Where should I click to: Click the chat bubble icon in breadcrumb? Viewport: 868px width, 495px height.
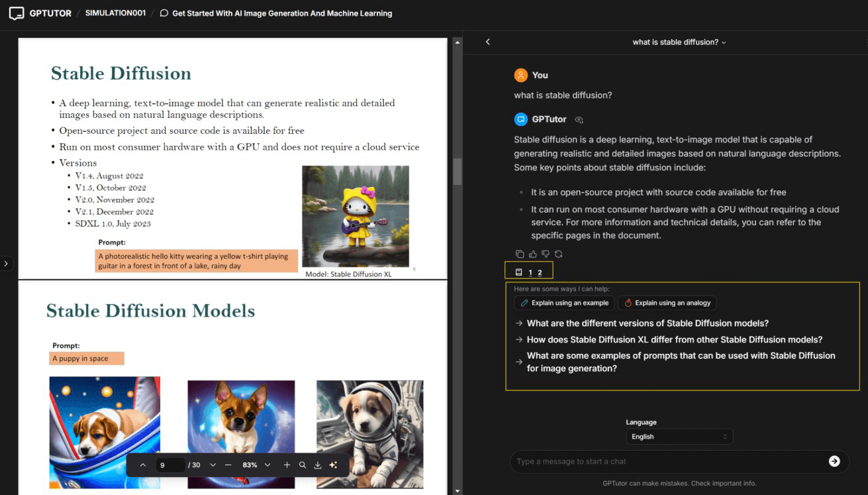tap(164, 13)
